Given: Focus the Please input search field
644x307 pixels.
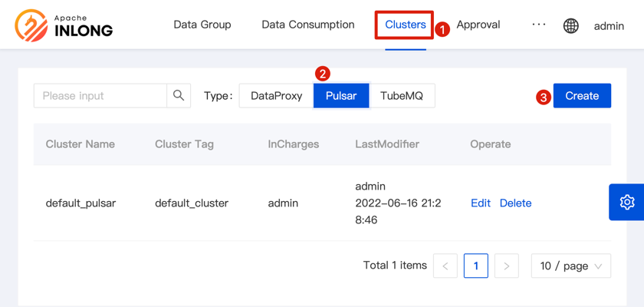Looking at the screenshot, I should pyautogui.click(x=100, y=96).
